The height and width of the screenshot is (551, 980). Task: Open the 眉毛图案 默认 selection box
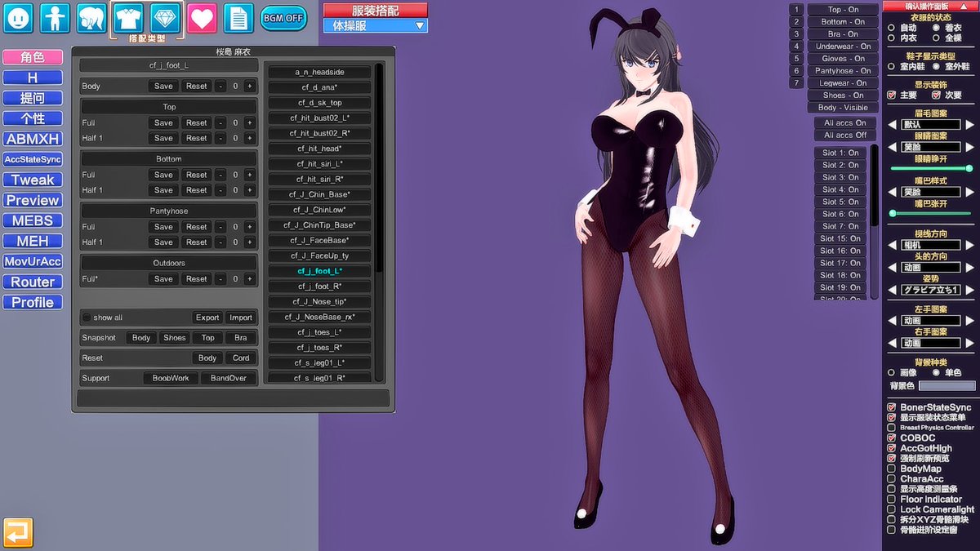[931, 125]
